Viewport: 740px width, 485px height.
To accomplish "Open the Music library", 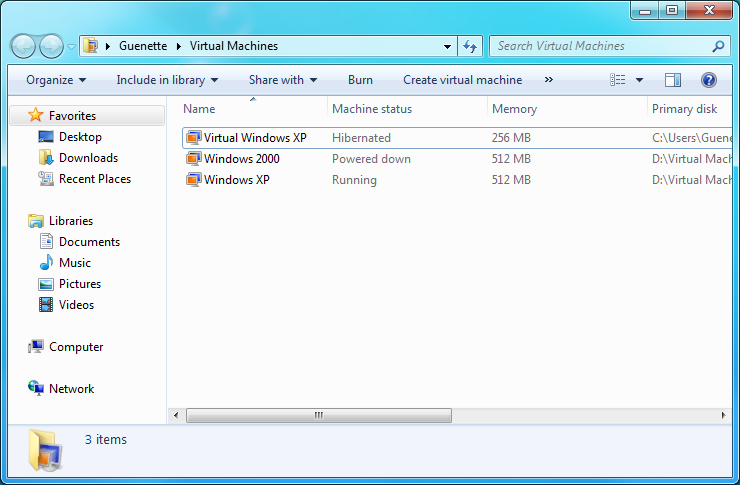I will pos(75,263).
